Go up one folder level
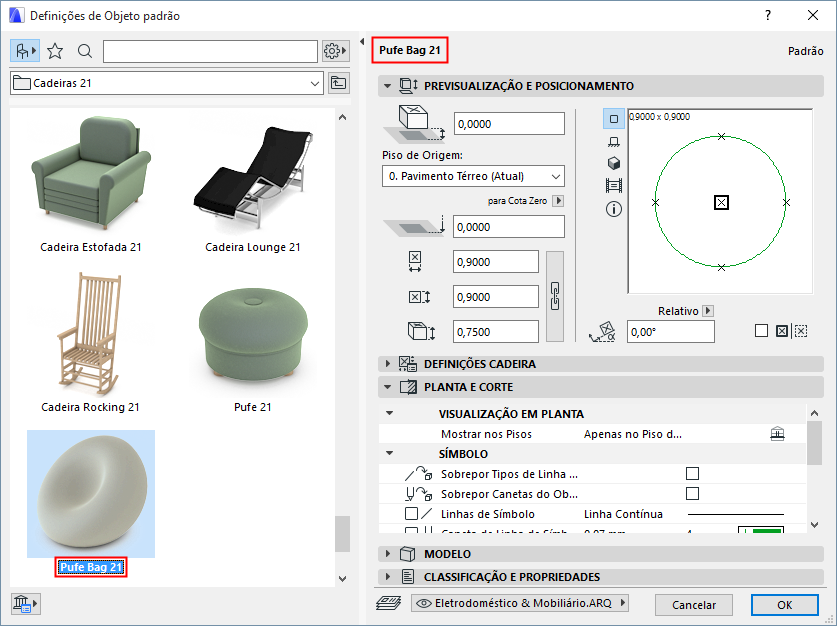 (339, 83)
